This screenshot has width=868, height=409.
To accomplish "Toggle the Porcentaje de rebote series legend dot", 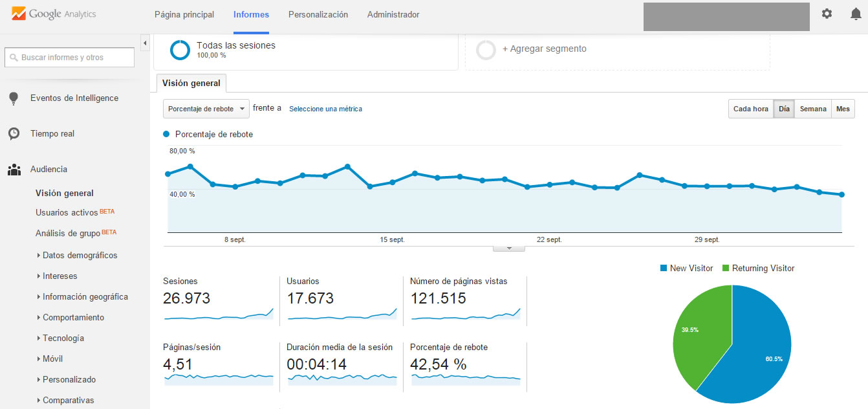I will (x=166, y=134).
